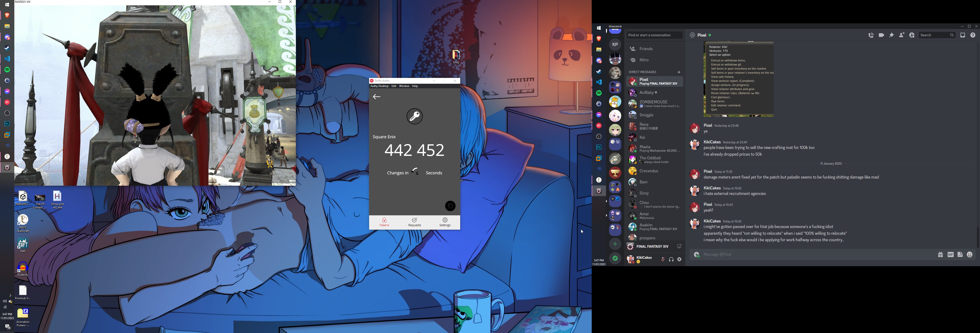Image resolution: width=980 pixels, height=333 pixels.
Task: Open Discord help
Action: pyautogui.click(x=973, y=35)
